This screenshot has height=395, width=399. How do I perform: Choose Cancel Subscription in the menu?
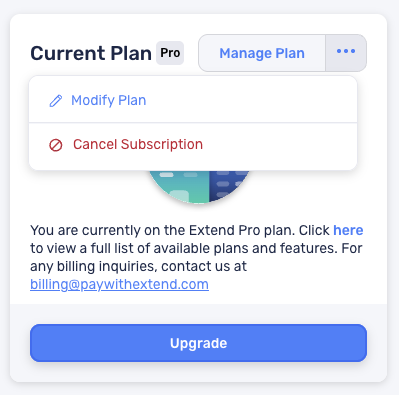(193, 145)
